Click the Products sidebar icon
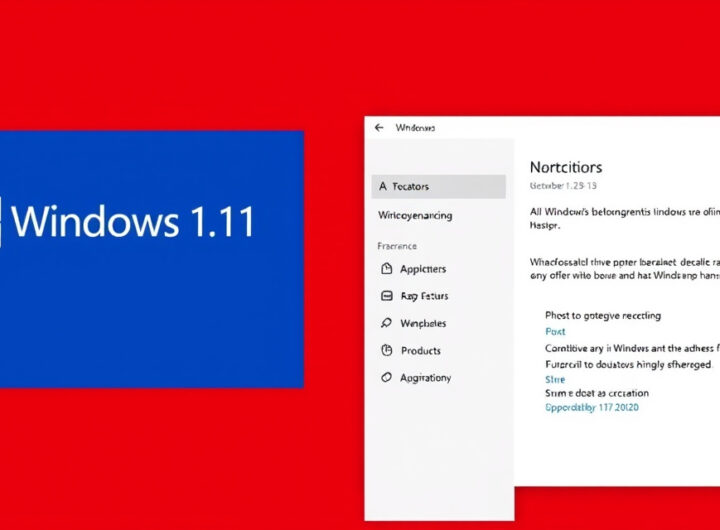720x530 pixels. click(x=387, y=350)
